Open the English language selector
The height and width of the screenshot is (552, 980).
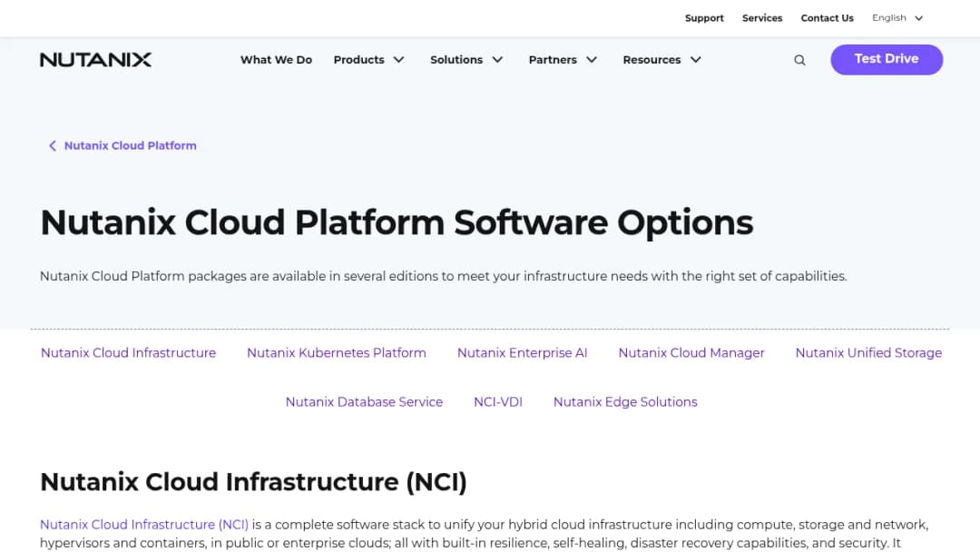pyautogui.click(x=897, y=18)
